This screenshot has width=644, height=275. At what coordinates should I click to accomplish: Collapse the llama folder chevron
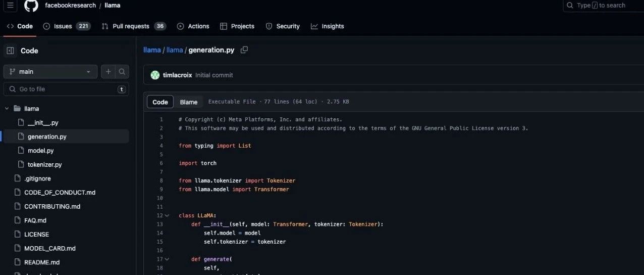(x=7, y=109)
